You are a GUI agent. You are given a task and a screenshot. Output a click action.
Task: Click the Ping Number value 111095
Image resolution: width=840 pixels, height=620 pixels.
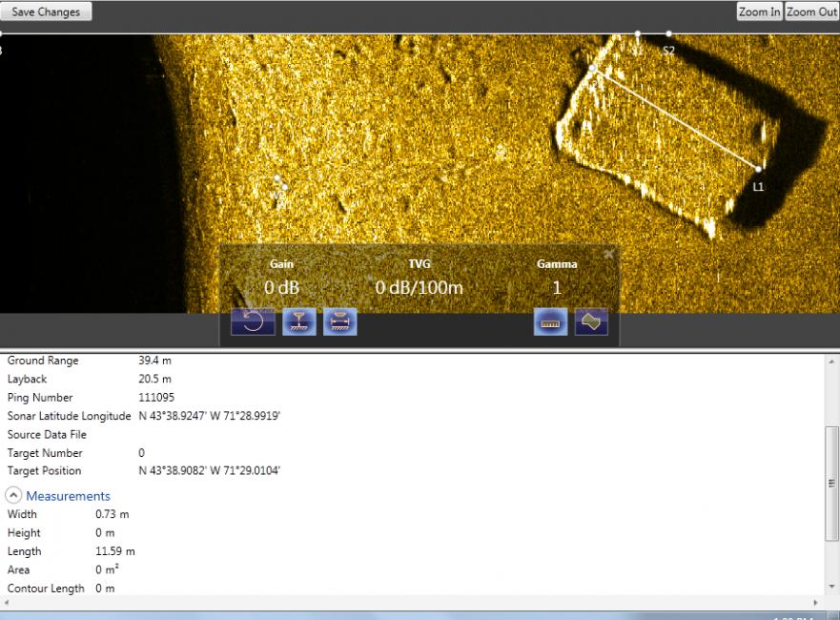[x=156, y=398]
